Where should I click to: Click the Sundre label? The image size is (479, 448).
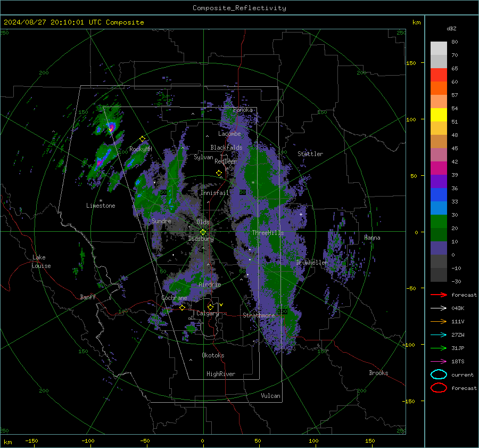tap(161, 221)
